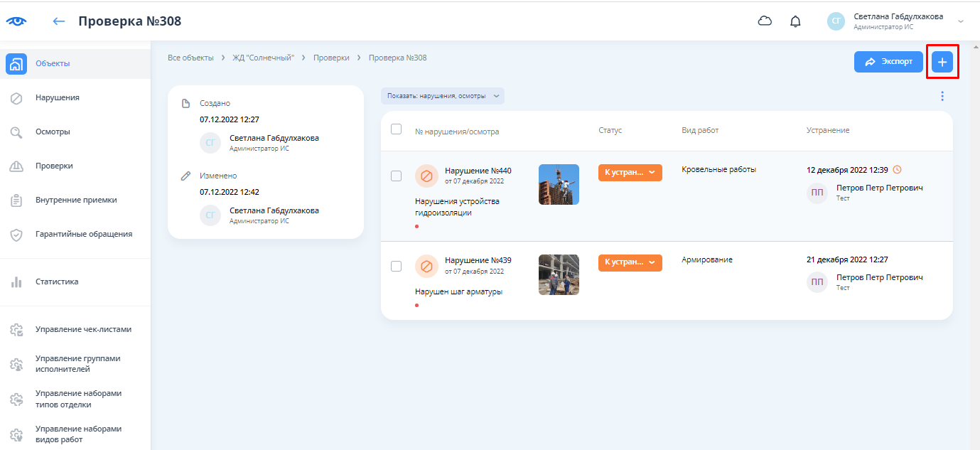980x450 pixels.
Task: Navigate to ЖД "Солнечный" breadcrumb link
Action: [263, 58]
